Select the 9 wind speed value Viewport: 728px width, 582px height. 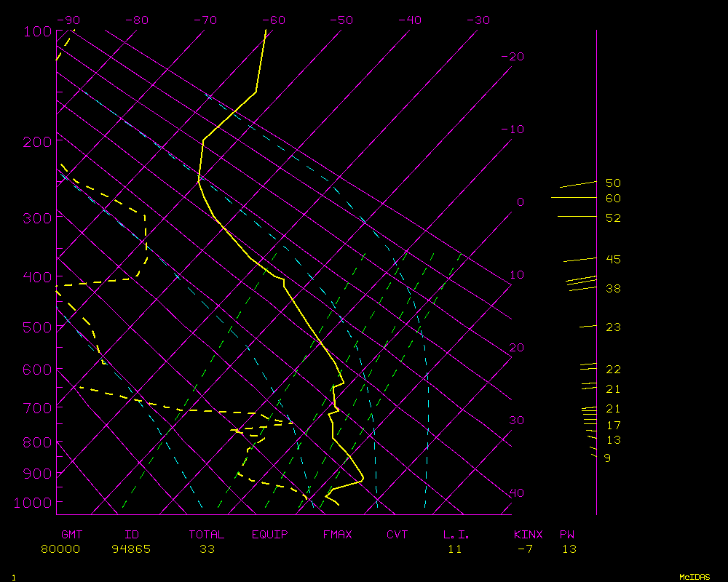607,458
